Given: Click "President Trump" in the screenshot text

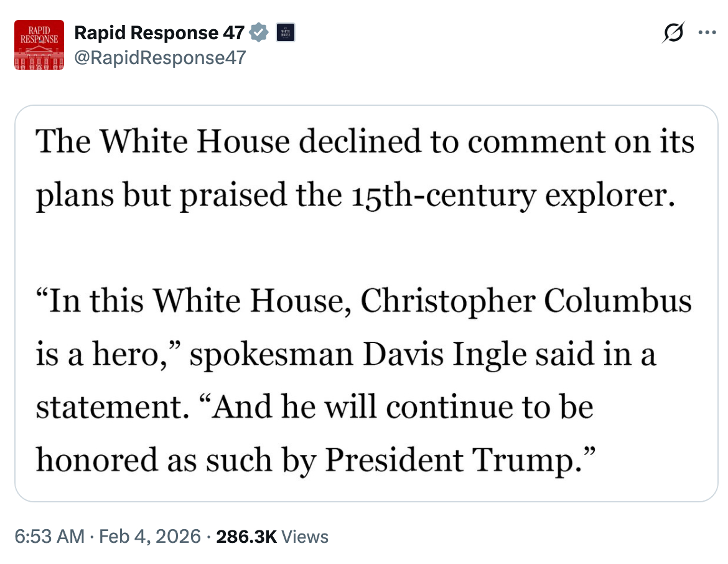Looking at the screenshot, I should pos(456,459).
